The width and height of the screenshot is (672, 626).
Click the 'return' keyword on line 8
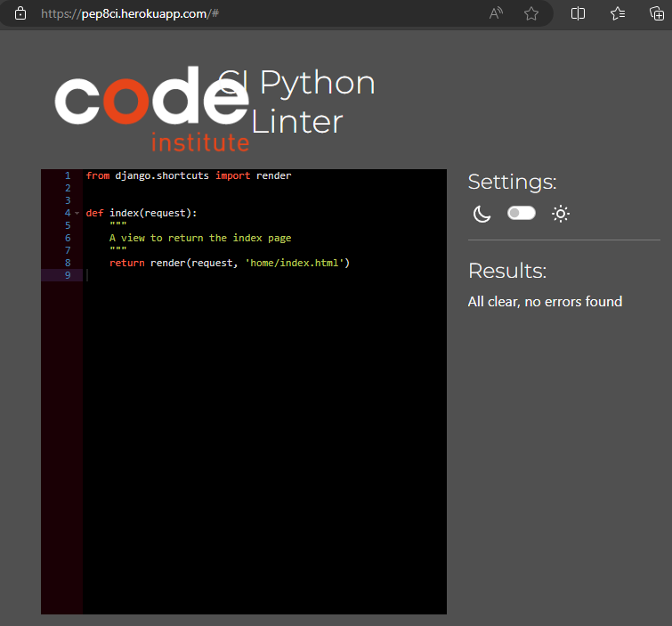point(127,263)
